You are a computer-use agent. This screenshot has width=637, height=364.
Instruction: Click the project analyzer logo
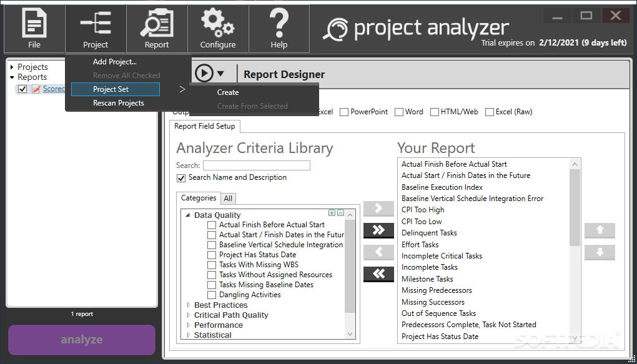click(x=415, y=29)
